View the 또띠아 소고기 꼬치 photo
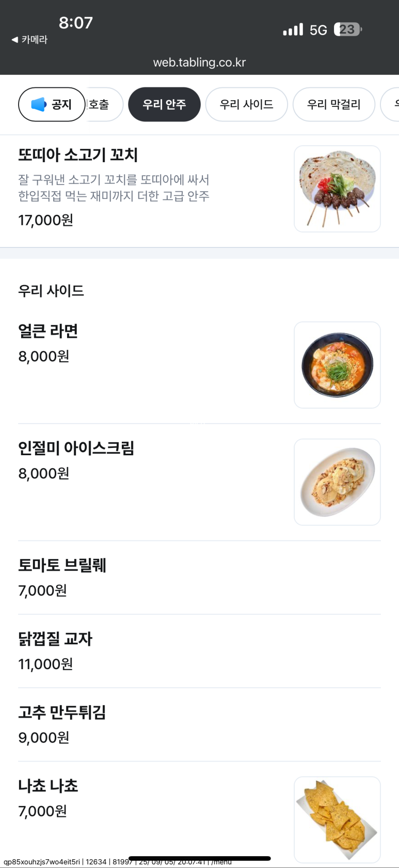Viewport: 399px width, 868px height. click(x=337, y=189)
